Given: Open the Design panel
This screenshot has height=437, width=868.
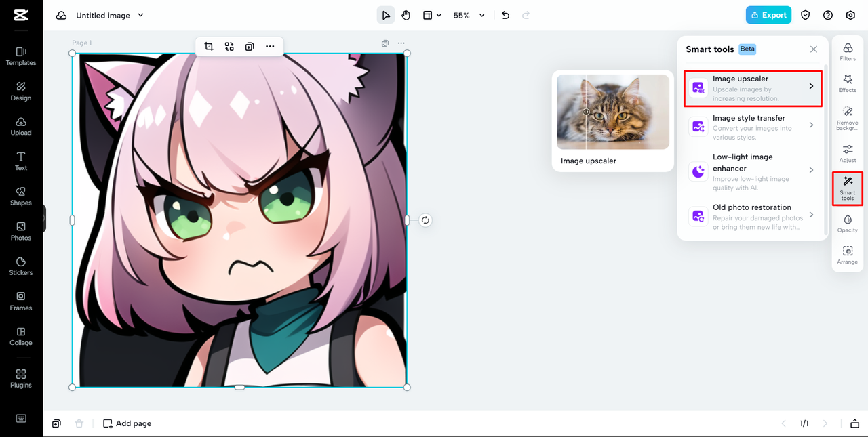Looking at the screenshot, I should click(21, 91).
